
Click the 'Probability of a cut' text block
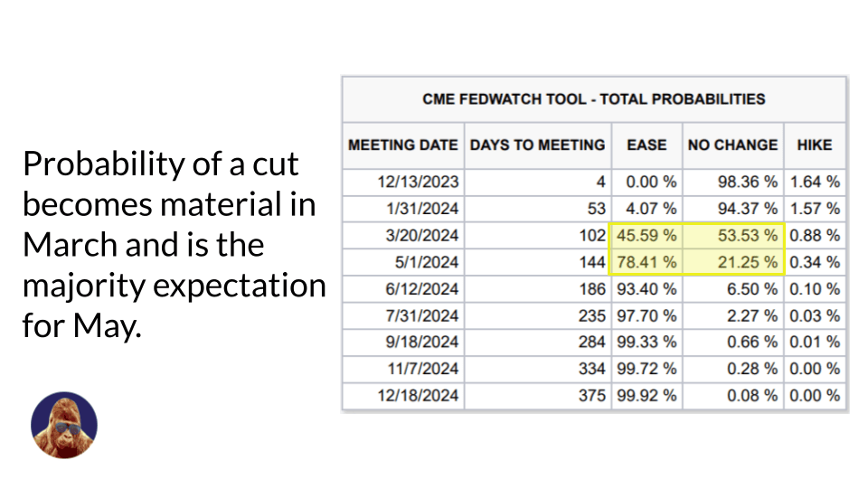coord(172,244)
